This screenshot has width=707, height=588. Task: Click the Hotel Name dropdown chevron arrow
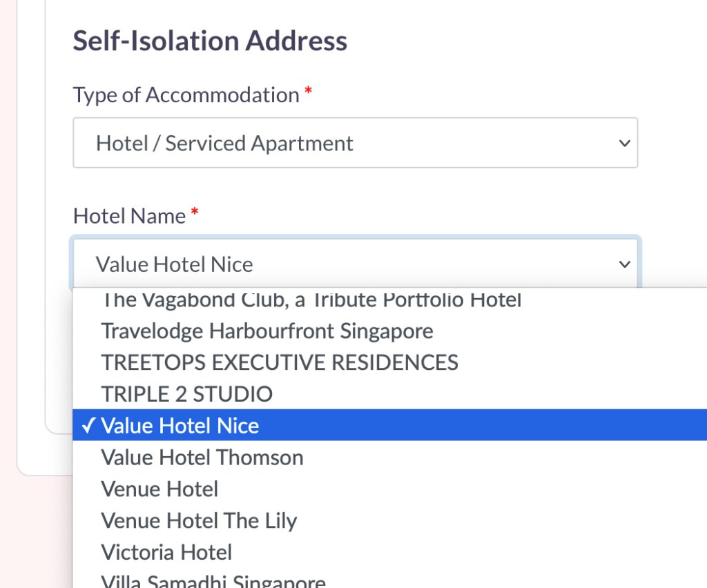pos(624,264)
